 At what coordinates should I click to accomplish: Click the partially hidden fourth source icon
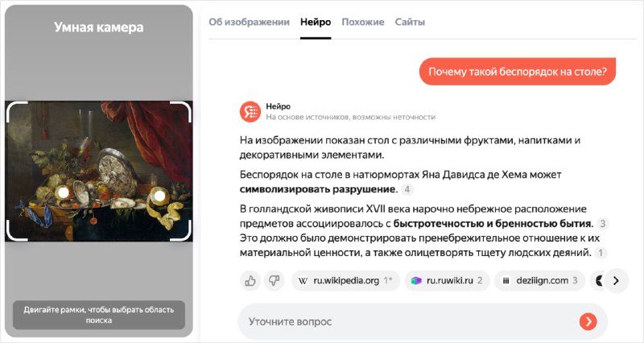599,280
